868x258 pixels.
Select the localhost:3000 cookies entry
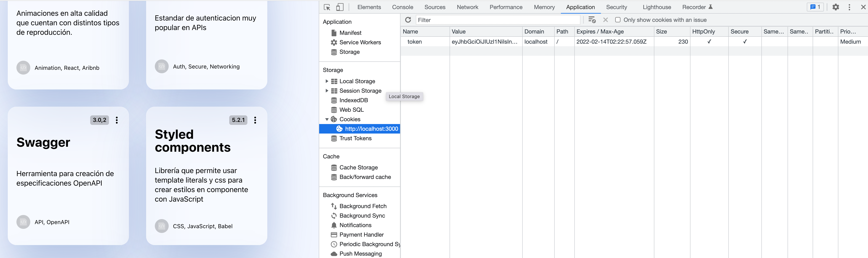point(371,129)
